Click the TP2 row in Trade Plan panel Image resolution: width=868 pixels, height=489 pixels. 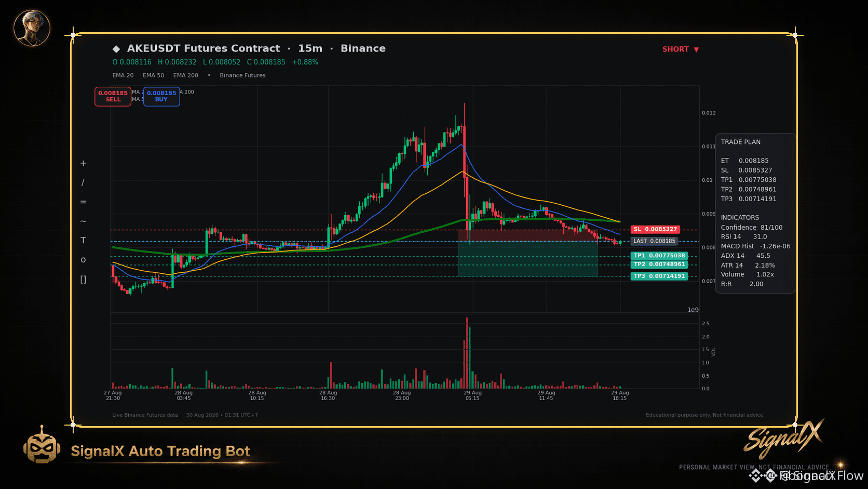[749, 189]
